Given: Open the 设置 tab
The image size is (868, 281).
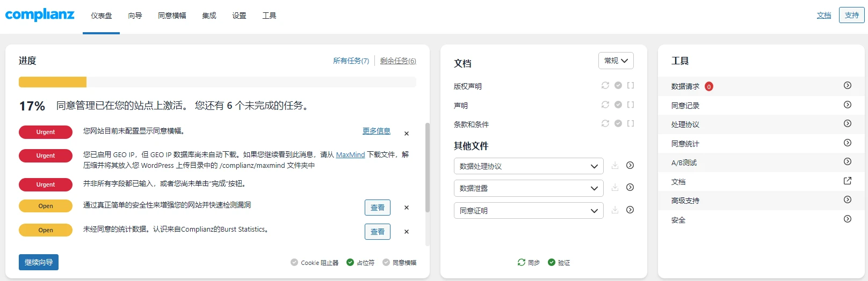Looking at the screenshot, I should 239,16.
